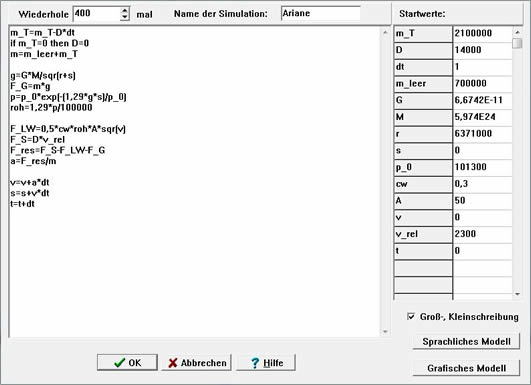The height and width of the screenshot is (385, 531).
Task: Click equation line m=m_leer+m_T
Action: click(x=44, y=54)
